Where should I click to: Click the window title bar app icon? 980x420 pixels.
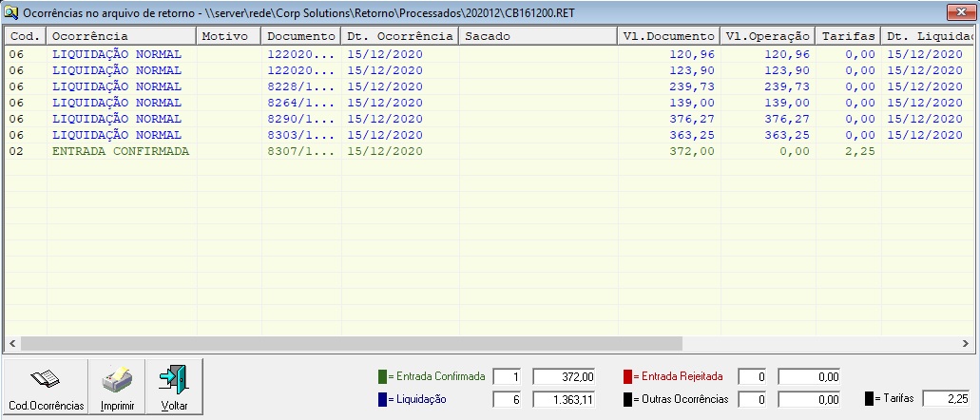[x=10, y=12]
